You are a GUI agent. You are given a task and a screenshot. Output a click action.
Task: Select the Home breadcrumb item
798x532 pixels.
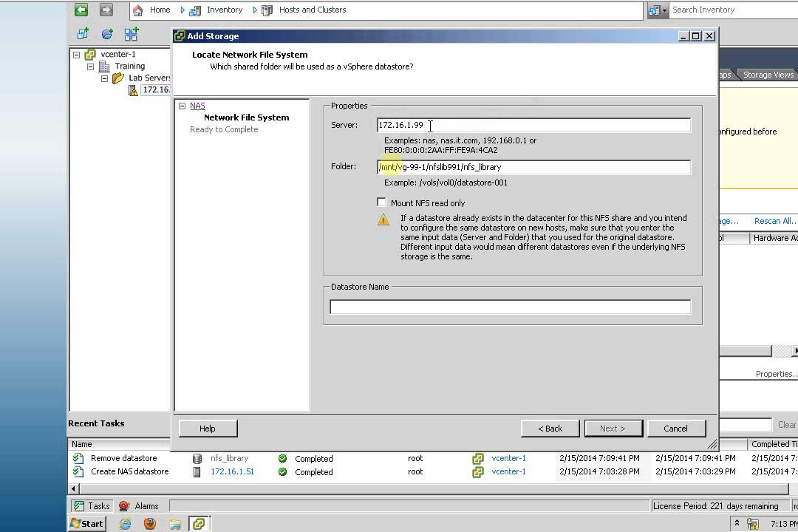pyautogui.click(x=160, y=10)
